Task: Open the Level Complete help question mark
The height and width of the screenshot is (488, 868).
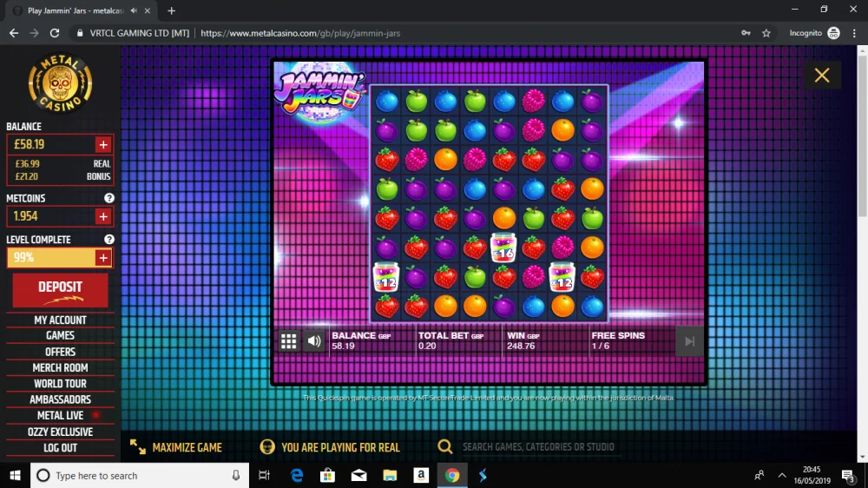Action: [109, 240]
